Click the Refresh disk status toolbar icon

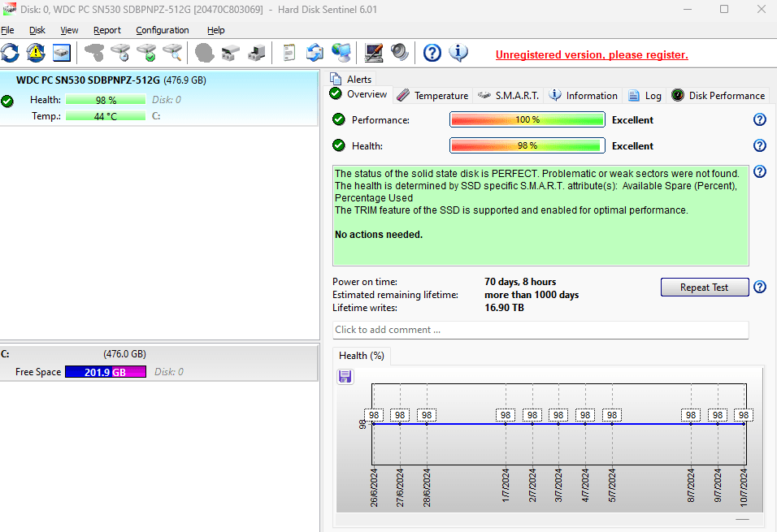(10, 54)
